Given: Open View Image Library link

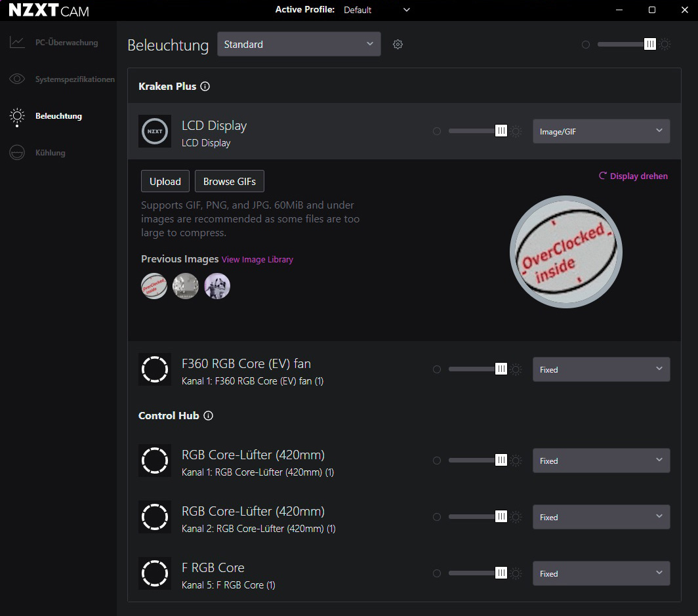Looking at the screenshot, I should [x=257, y=260].
